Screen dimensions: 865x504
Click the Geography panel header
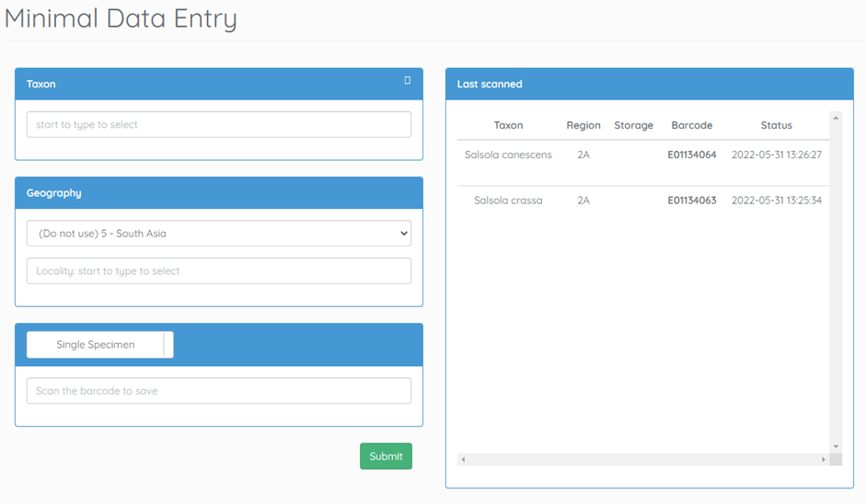click(x=219, y=193)
